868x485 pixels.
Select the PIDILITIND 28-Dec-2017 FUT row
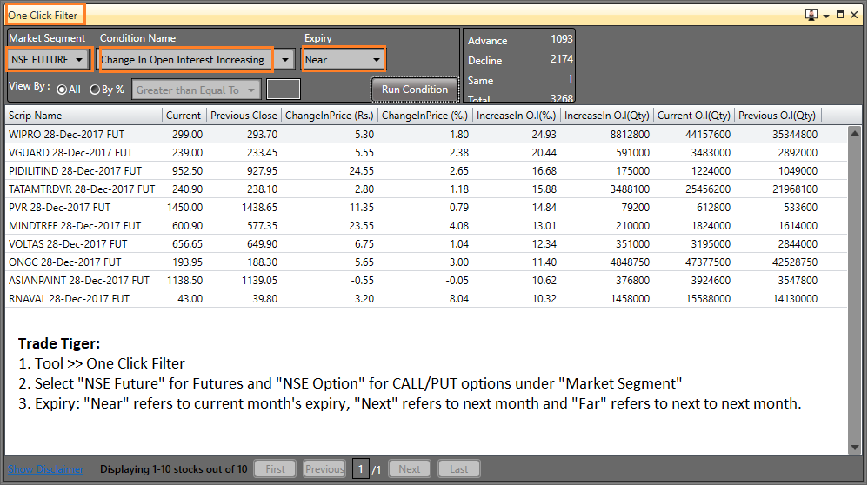(x=426, y=171)
